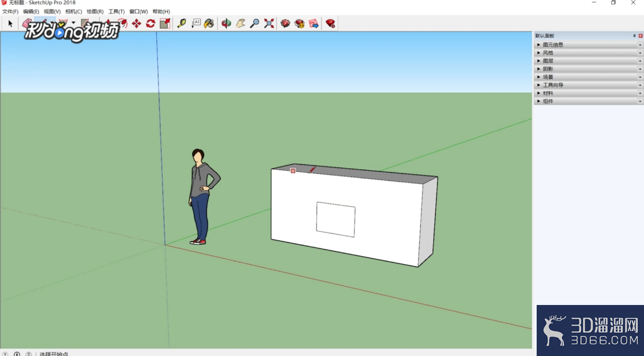Open the 文件(F) menu
The image size is (644, 356).
tap(10, 12)
